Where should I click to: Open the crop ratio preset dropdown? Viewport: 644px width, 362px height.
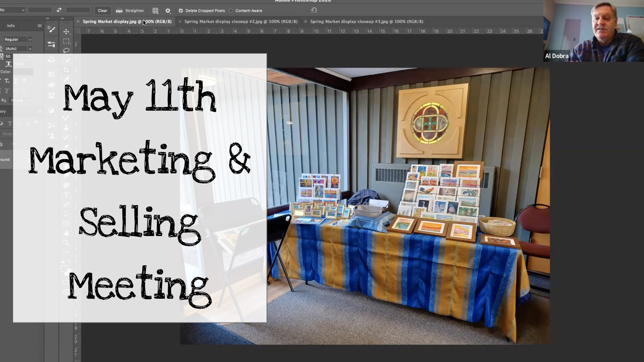click(13, 10)
